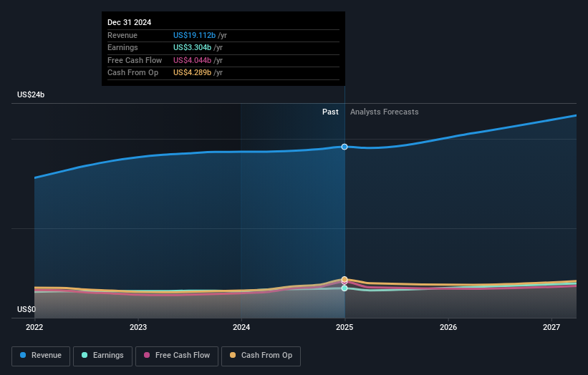Image resolution: width=588 pixels, height=375 pixels.
Task: Click the blue Revenue data point marker
Action: tap(344, 147)
